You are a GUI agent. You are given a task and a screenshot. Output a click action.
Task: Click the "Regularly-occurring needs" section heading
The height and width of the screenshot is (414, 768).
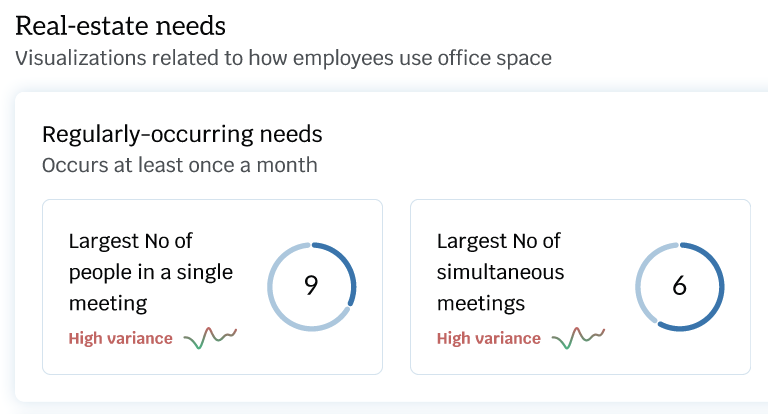click(x=182, y=134)
